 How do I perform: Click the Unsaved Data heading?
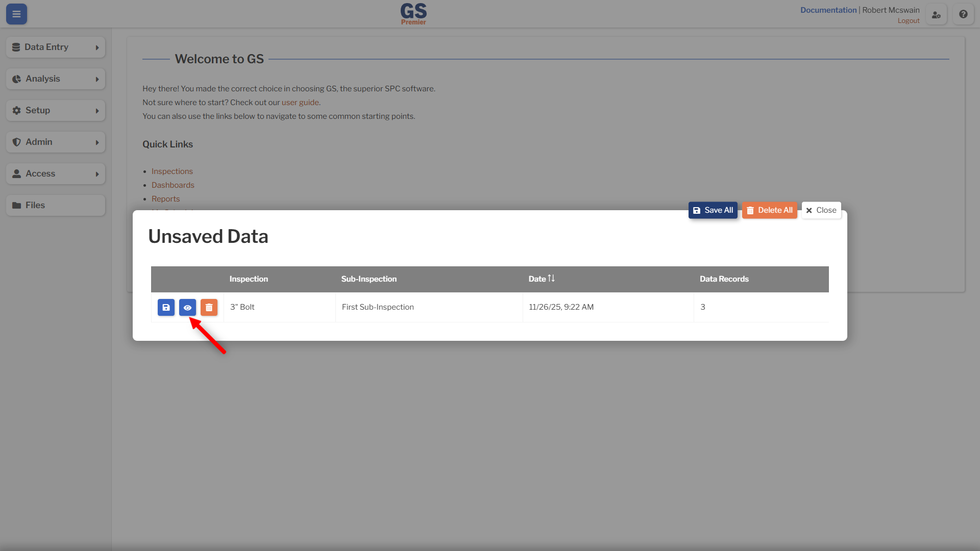[208, 236]
